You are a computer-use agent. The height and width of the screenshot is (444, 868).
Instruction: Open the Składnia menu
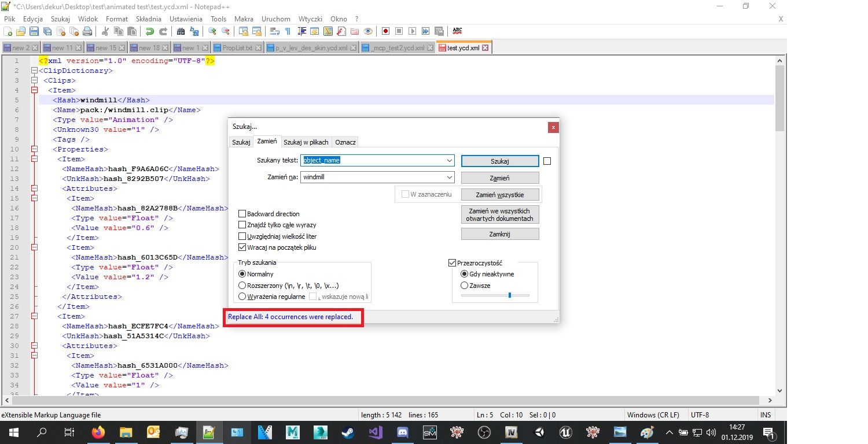coord(149,19)
